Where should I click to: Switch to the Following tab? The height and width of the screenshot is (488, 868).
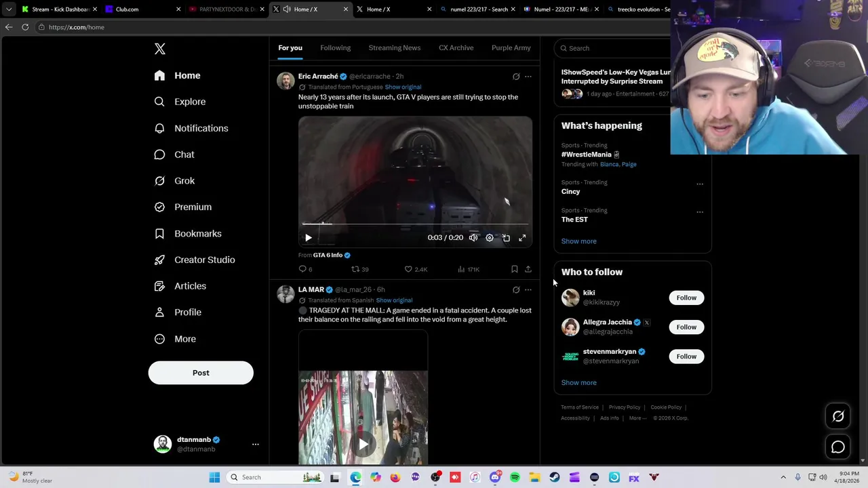[x=336, y=48]
